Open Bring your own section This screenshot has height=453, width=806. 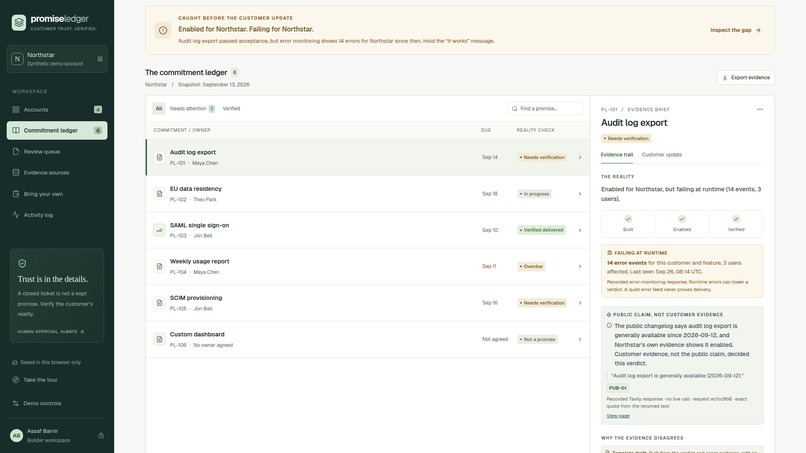point(57,194)
